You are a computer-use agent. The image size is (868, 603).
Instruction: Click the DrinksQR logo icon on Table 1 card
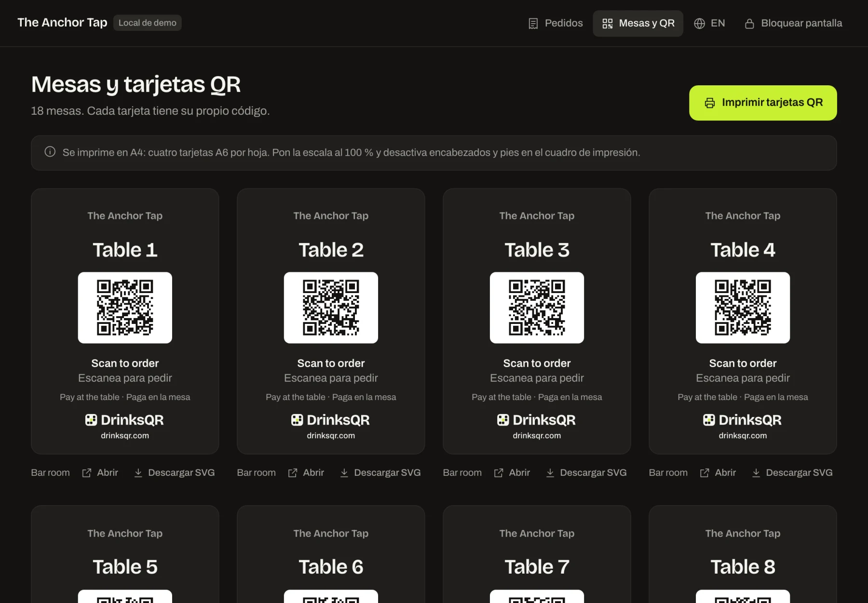pyautogui.click(x=91, y=420)
